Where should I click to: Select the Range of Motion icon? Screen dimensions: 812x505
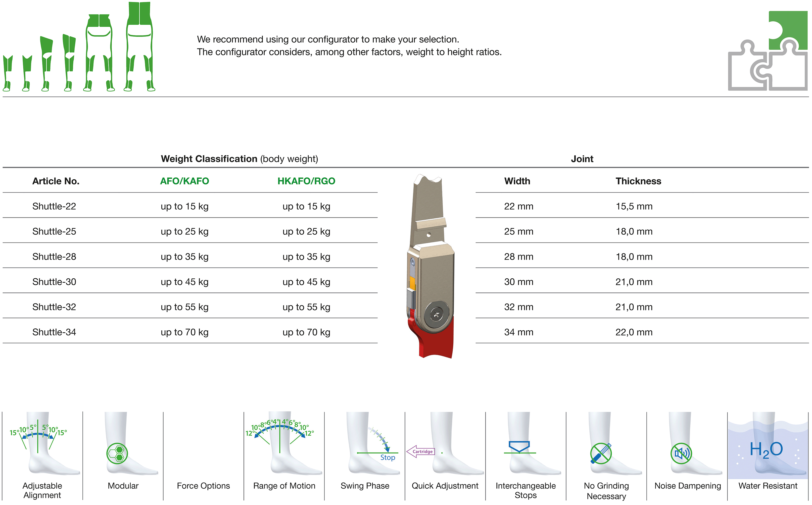[284, 443]
